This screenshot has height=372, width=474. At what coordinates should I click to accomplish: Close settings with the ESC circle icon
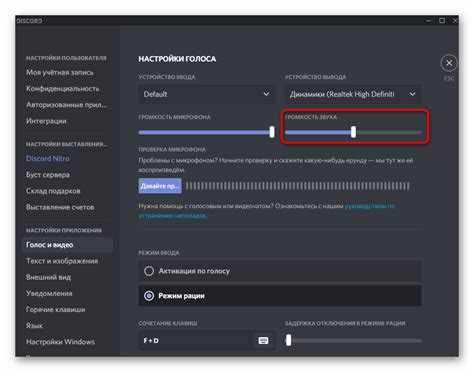point(449,63)
